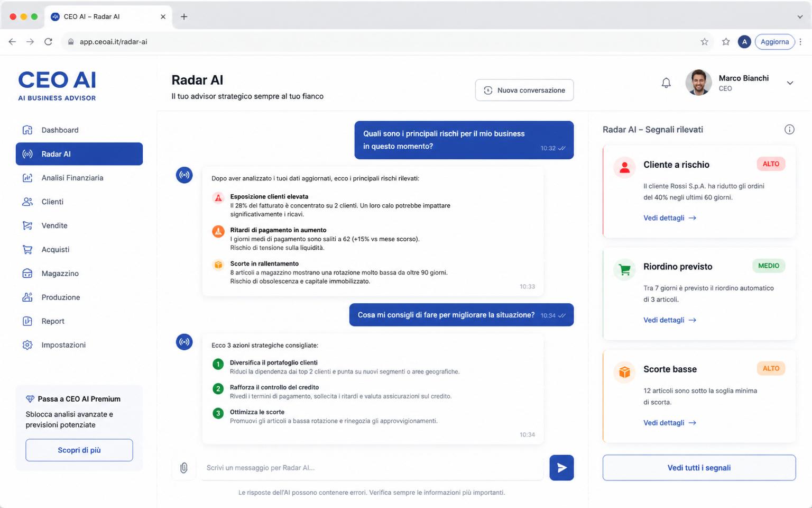Screen dimensions: 812x508
Task: Click the Radar AI avatar beside first reply
Action: pyautogui.click(x=184, y=175)
